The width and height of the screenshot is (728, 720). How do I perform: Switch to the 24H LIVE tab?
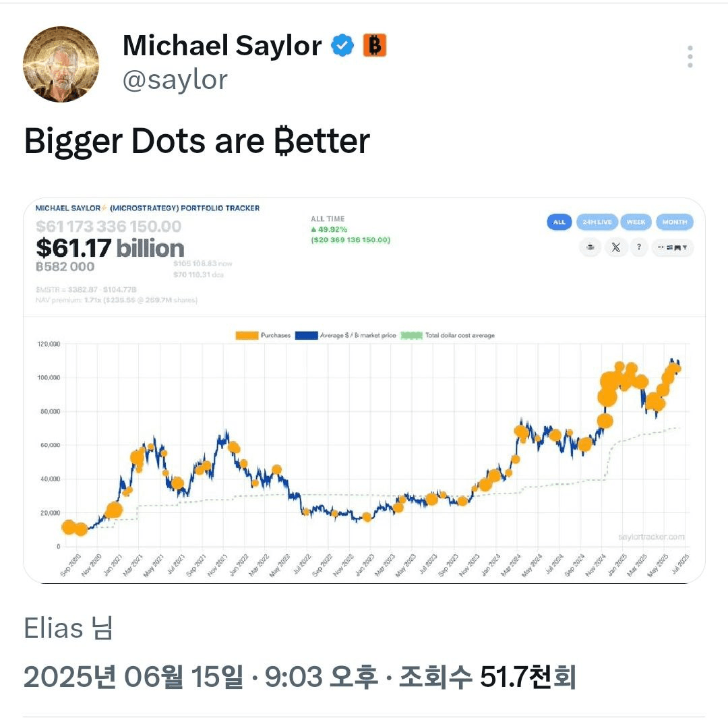click(x=597, y=222)
